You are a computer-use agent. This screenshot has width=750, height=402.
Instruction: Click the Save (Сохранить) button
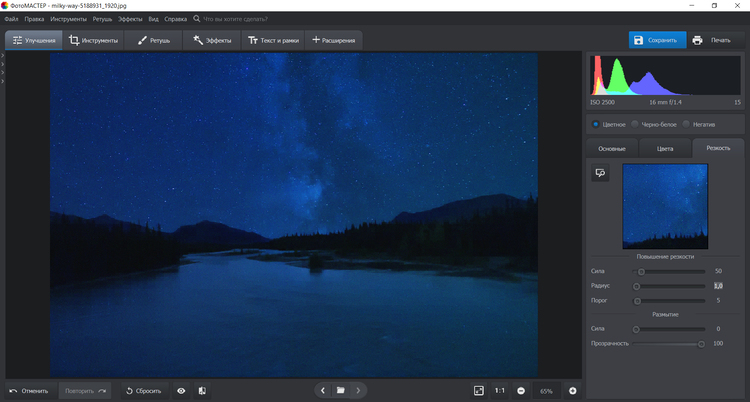657,40
